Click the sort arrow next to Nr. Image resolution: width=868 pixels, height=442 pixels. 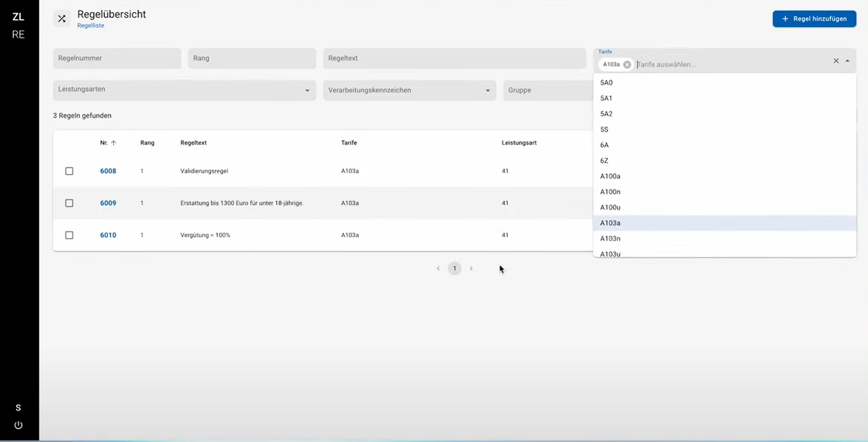(x=114, y=142)
